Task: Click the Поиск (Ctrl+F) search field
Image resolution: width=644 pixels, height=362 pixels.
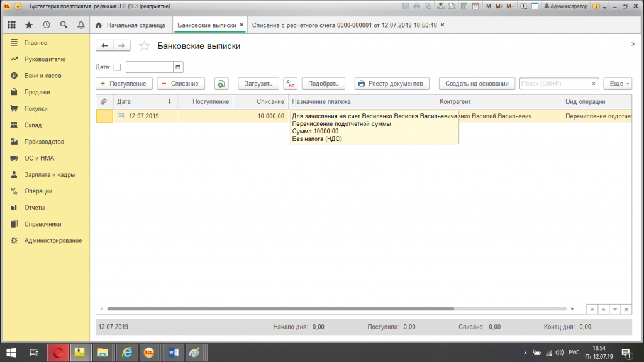Action: pos(554,84)
